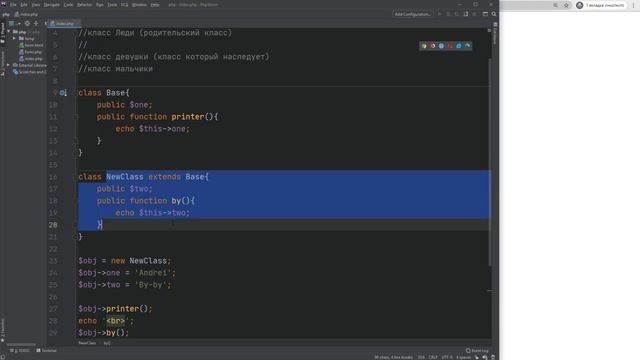
Task: Open the Navigate menu
Action: pos(52,4)
